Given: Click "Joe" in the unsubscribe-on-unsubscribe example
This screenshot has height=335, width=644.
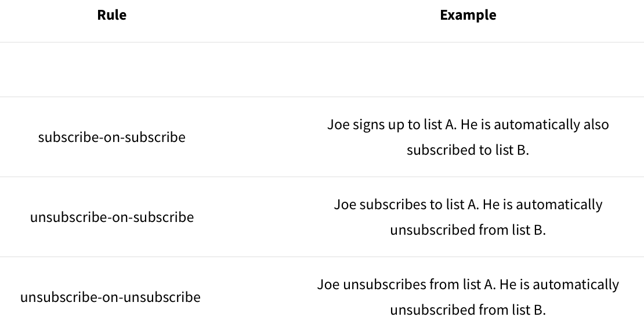Looking at the screenshot, I should [x=328, y=285].
